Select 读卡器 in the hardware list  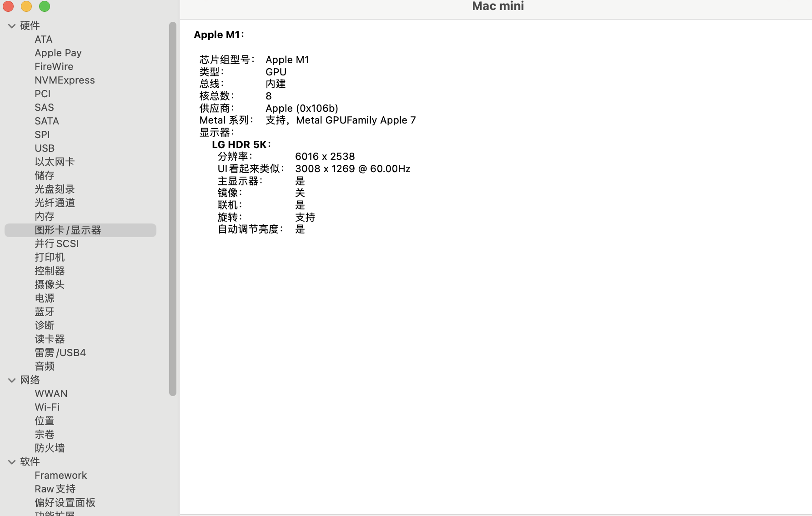coord(50,339)
